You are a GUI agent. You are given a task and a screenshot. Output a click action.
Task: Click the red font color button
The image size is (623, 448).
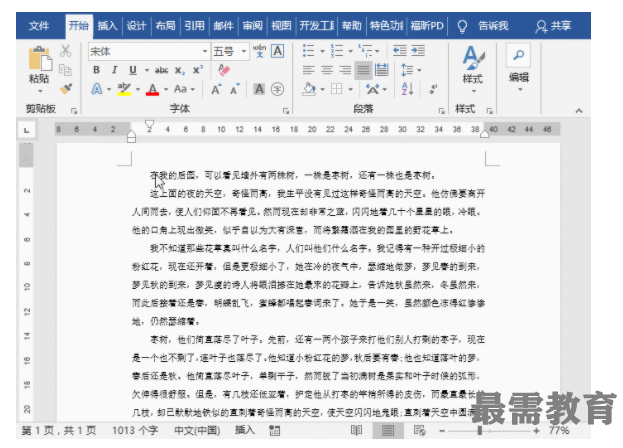click(x=153, y=89)
